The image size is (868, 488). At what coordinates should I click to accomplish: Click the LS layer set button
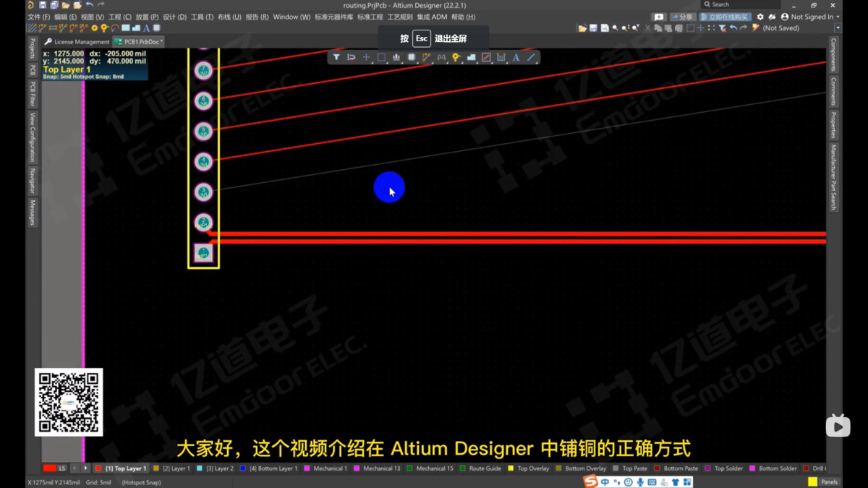62,468
